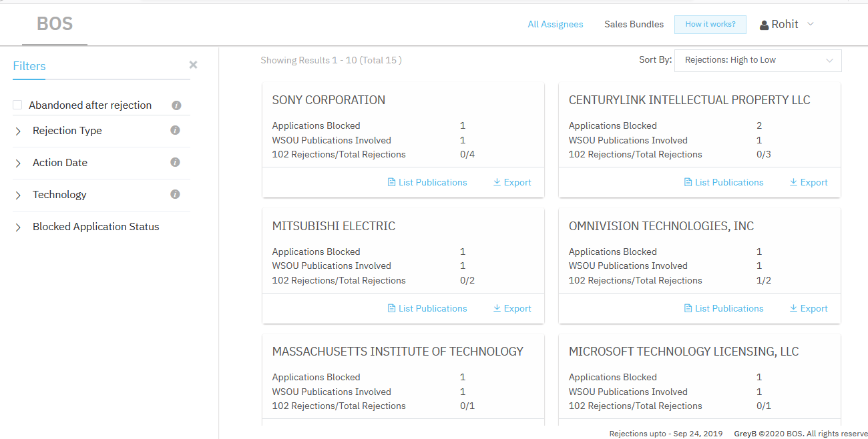Click info icon beside Technology filter
Viewport: 868px width, 439px height.
(175, 194)
